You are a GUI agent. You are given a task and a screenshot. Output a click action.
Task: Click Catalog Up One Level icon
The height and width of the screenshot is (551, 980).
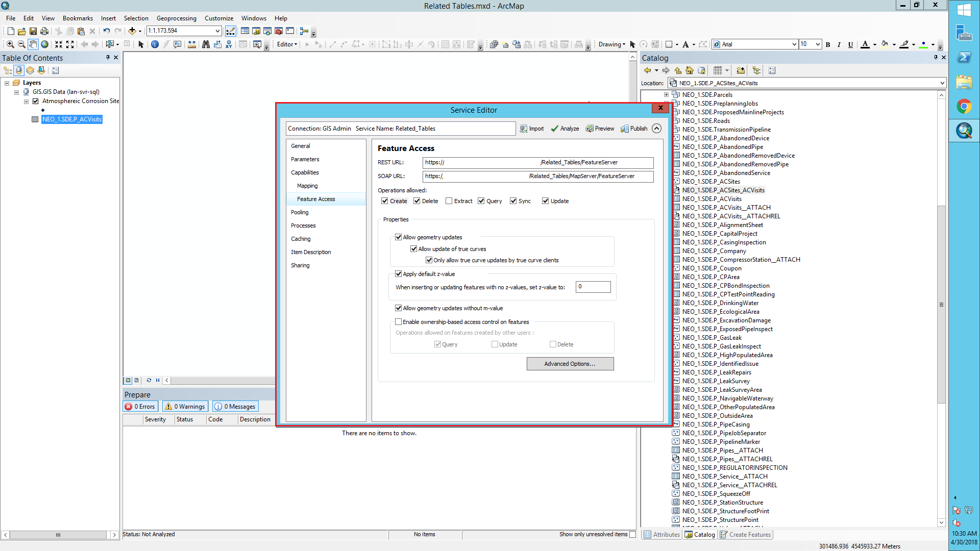tap(678, 70)
